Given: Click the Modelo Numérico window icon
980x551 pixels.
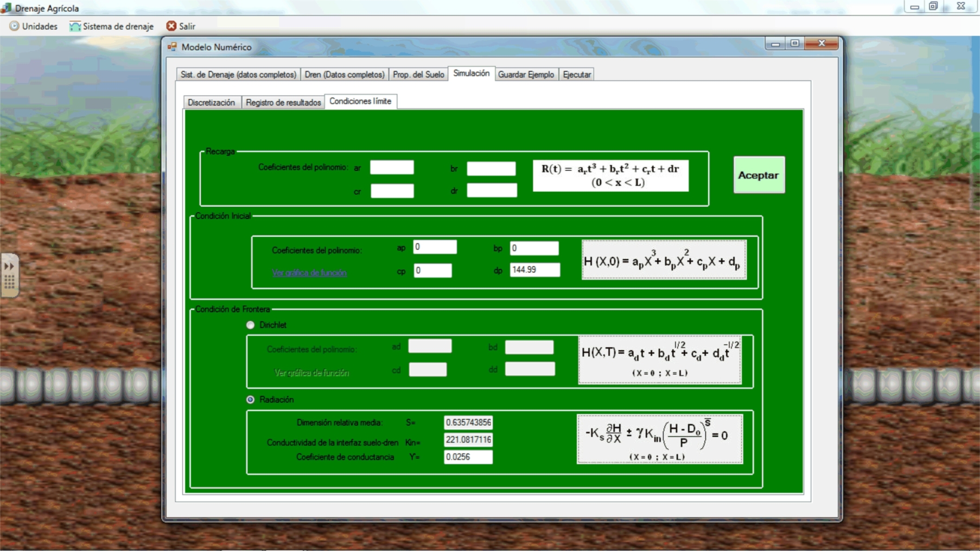Looking at the screenshot, I should (173, 47).
